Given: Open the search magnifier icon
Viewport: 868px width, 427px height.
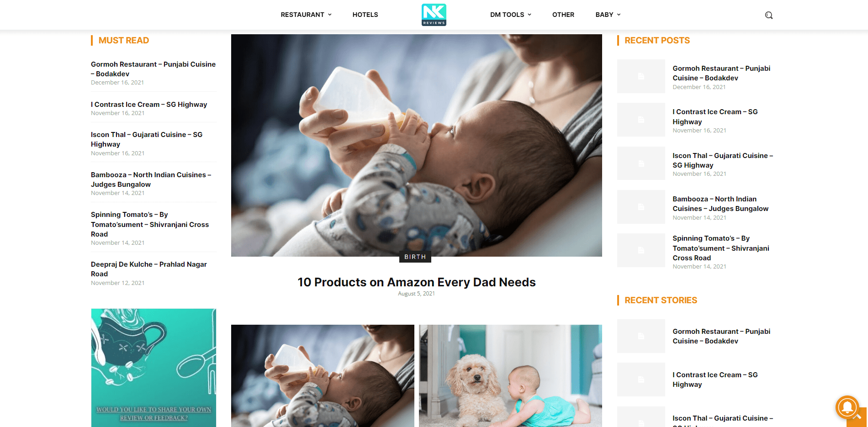Looking at the screenshot, I should [769, 15].
